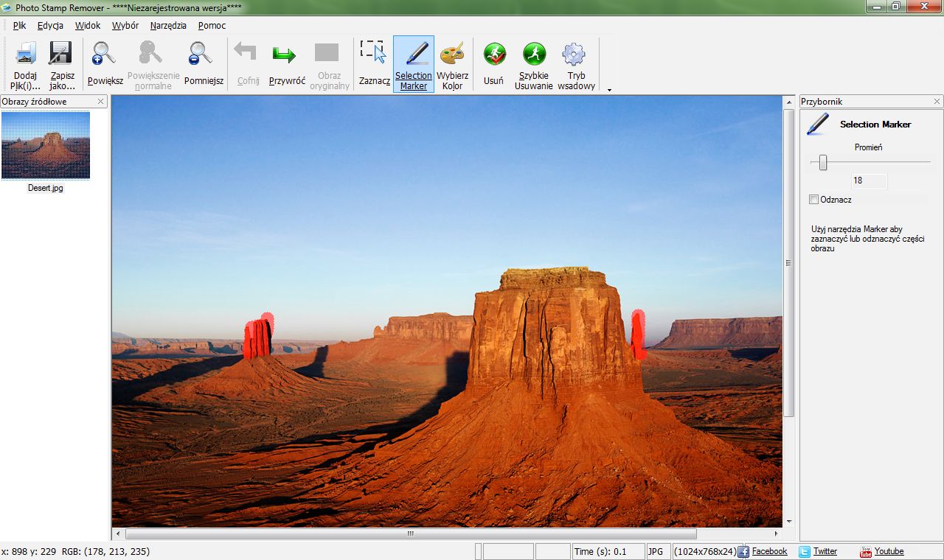Zoom out with the Pomniejsz magnifier
Screen dimensions: 944x560
pos(200,53)
